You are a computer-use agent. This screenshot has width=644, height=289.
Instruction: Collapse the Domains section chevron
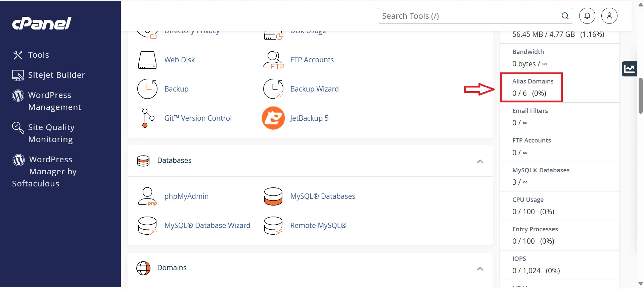(x=480, y=269)
